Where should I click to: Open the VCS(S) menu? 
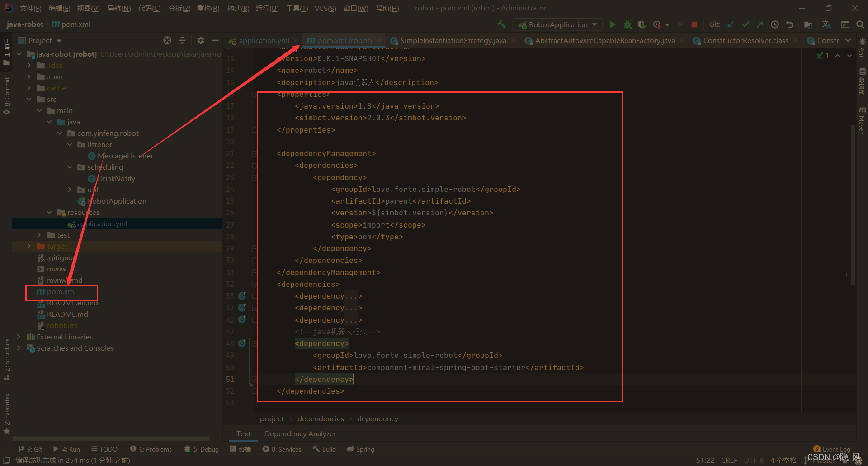325,8
